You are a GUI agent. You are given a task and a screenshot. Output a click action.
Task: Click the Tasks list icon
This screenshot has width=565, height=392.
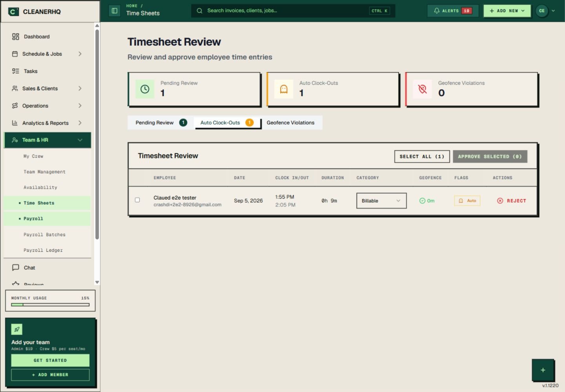pyautogui.click(x=16, y=71)
